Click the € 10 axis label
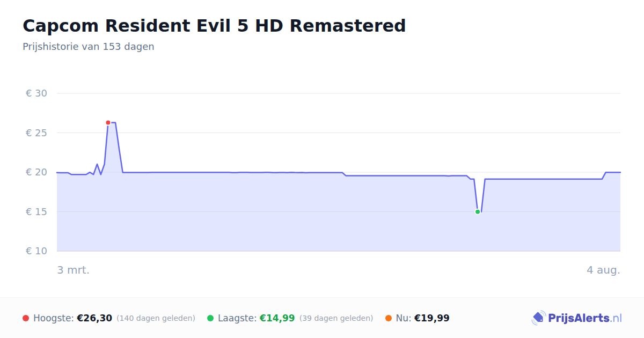 pyautogui.click(x=36, y=251)
